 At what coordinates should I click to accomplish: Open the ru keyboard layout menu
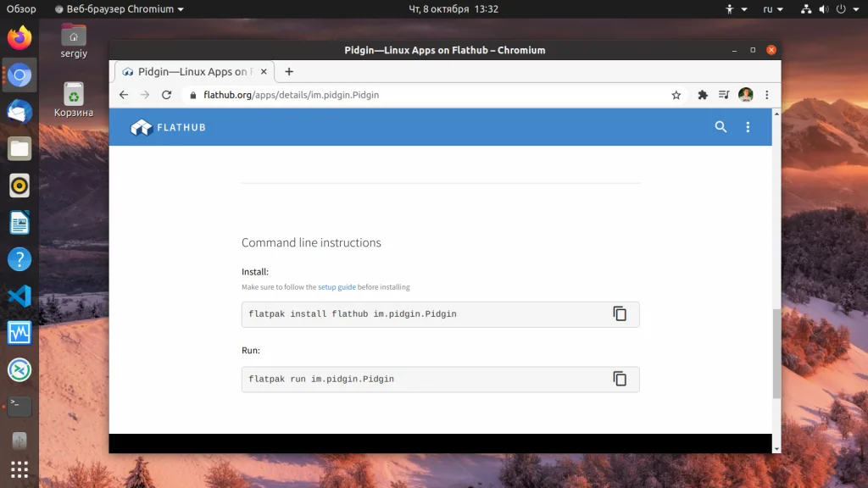tap(773, 8)
